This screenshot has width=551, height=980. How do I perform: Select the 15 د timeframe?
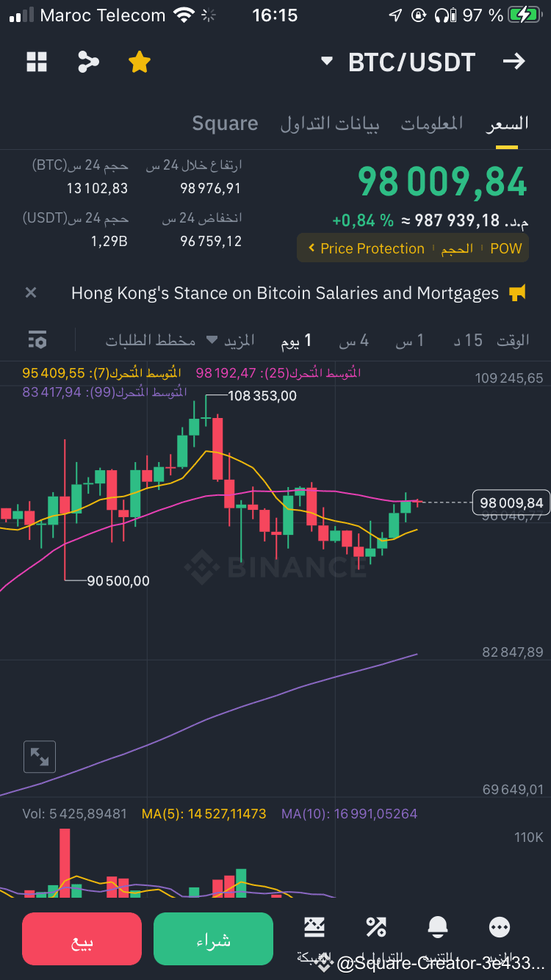pyautogui.click(x=468, y=340)
